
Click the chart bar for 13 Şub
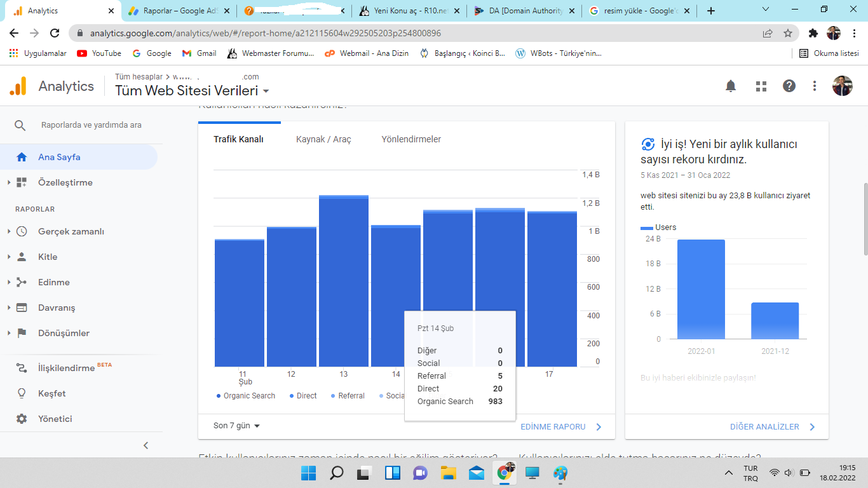point(344,281)
